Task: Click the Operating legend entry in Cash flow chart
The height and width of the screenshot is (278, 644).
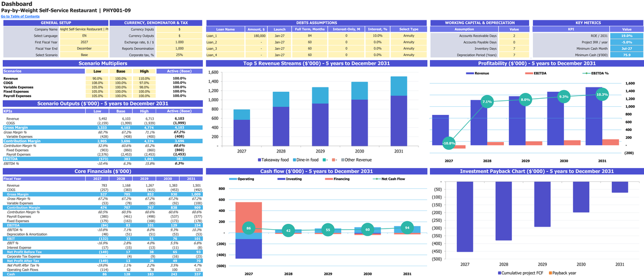Action: pyautogui.click(x=241, y=179)
